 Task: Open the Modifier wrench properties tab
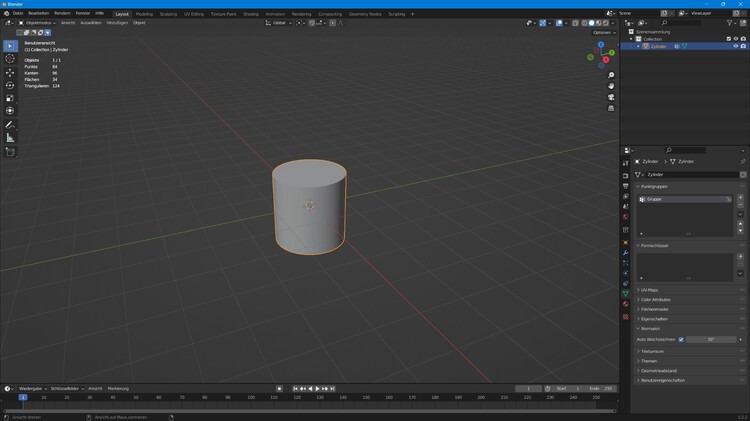point(626,253)
